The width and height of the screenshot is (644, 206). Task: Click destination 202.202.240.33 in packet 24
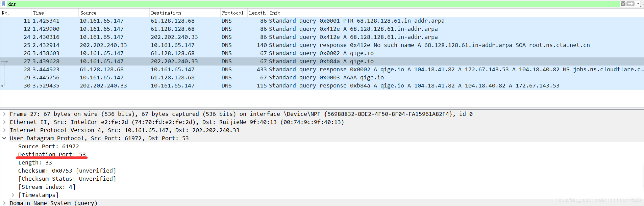(x=174, y=37)
